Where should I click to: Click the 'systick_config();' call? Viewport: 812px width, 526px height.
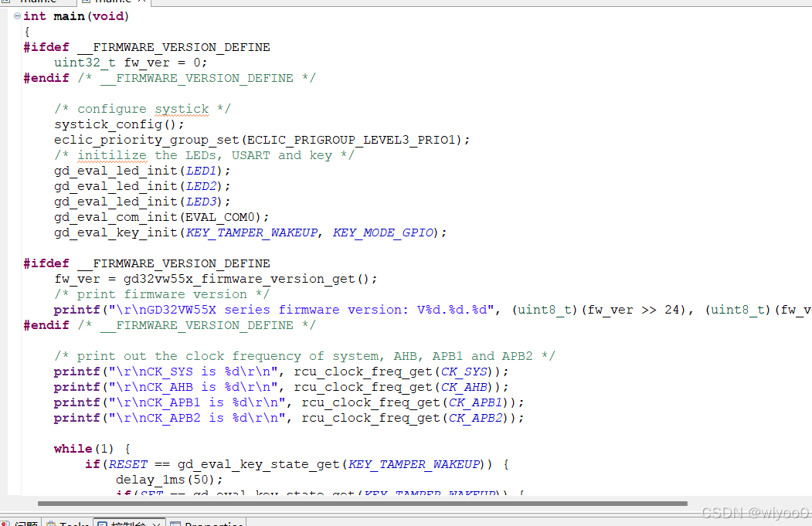(118, 125)
